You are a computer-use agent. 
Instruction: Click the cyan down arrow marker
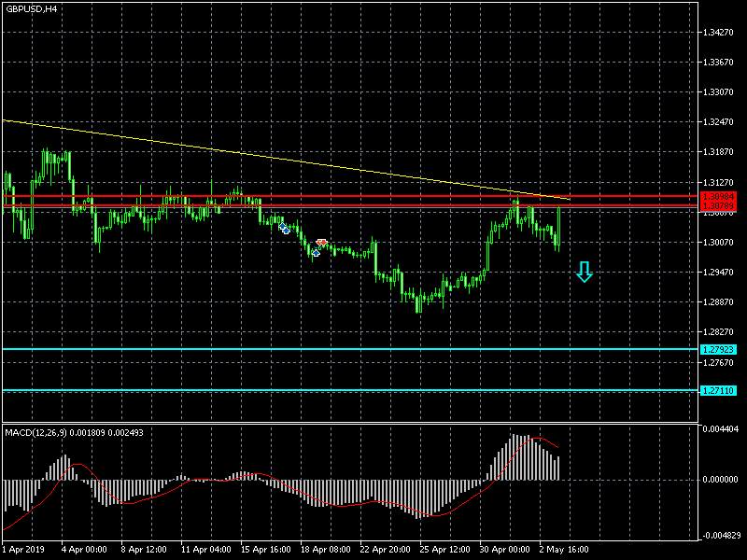coord(585,272)
